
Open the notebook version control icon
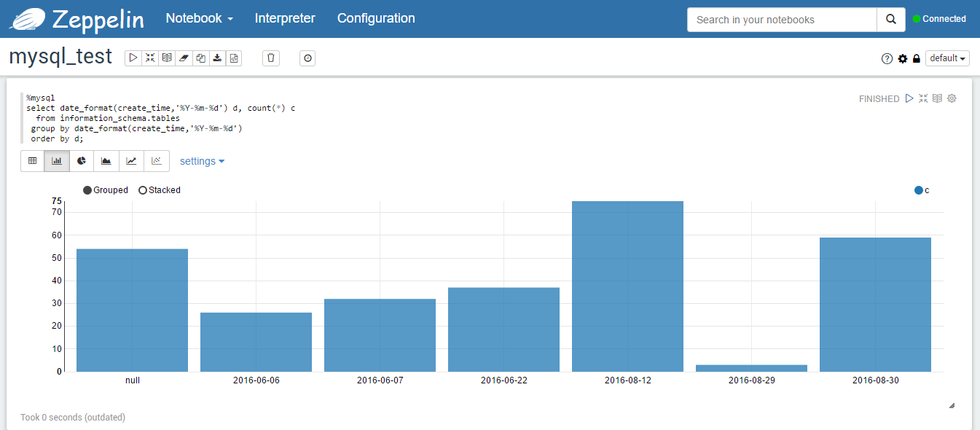pyautogui.click(x=234, y=58)
